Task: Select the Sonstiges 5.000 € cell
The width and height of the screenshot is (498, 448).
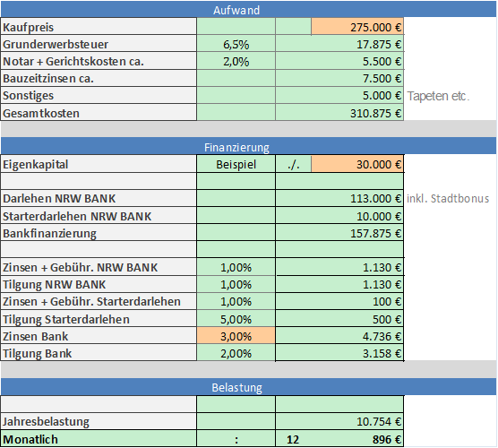Action: [339, 95]
